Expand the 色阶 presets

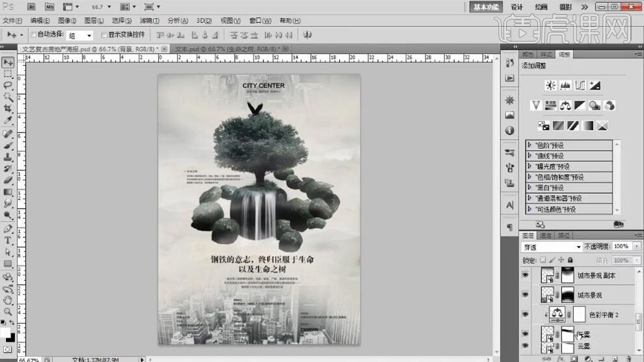pos(530,145)
